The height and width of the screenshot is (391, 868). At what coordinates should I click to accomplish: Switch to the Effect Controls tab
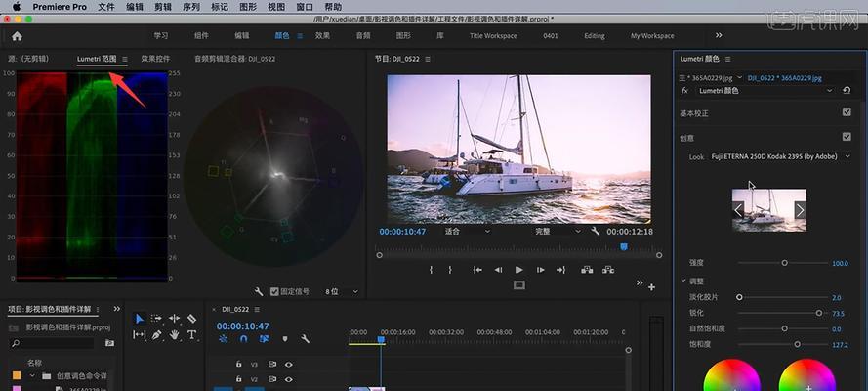click(x=155, y=58)
